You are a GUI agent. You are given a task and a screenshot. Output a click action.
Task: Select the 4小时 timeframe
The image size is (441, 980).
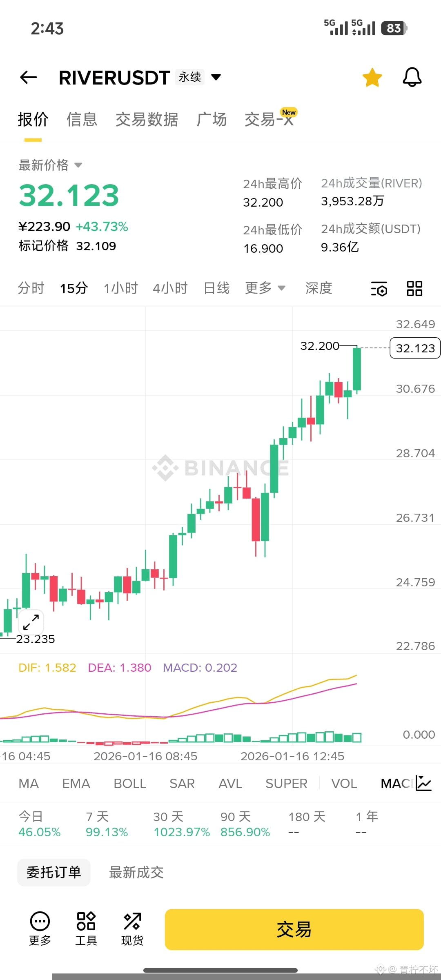coord(170,288)
